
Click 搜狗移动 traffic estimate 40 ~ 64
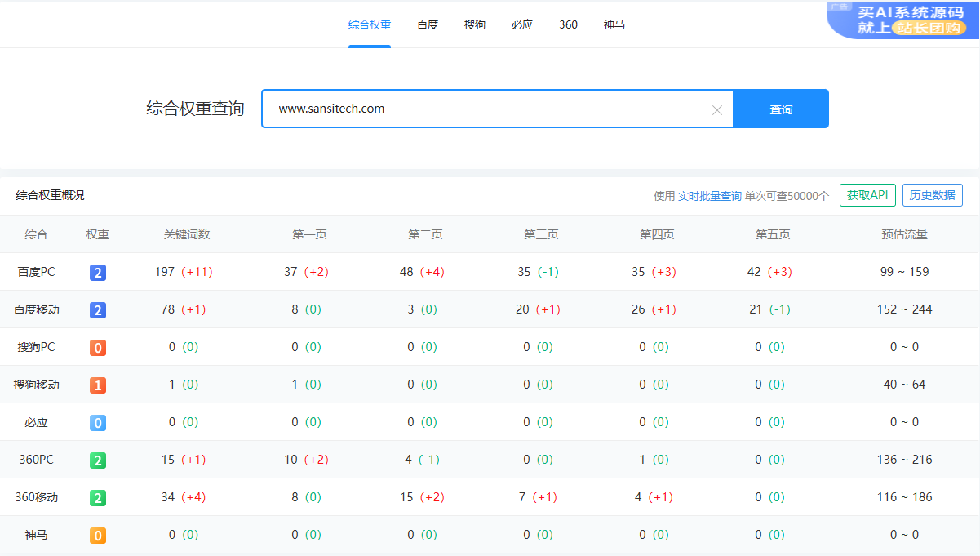[x=905, y=385]
